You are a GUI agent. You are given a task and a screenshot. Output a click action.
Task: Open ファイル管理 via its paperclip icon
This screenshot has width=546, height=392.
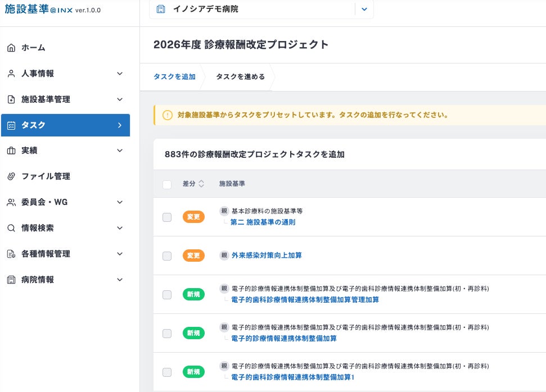[x=11, y=176]
